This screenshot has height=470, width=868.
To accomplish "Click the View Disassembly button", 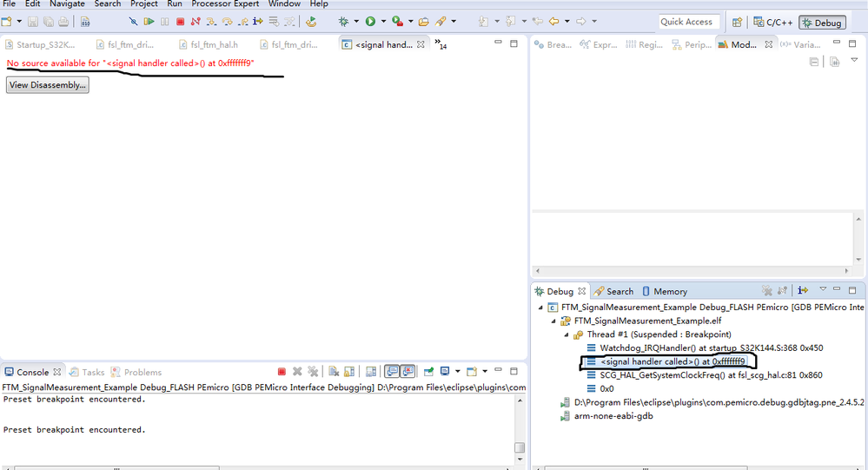I will coord(48,84).
